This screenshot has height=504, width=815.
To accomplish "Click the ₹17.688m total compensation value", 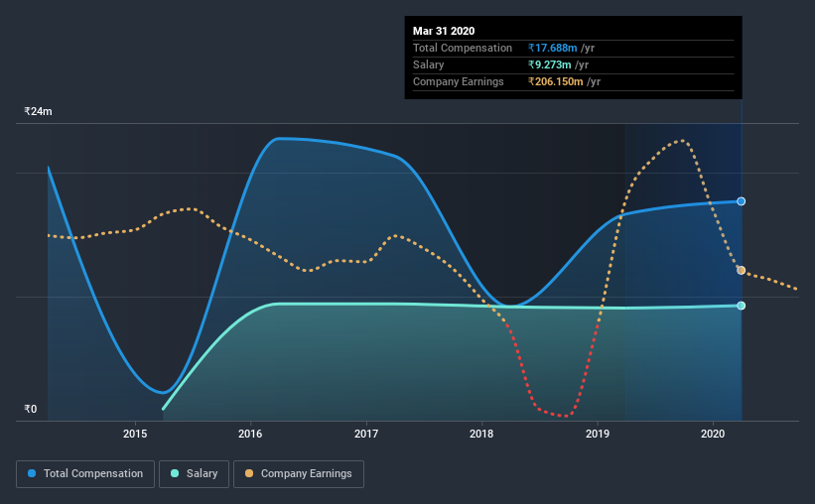I will click(553, 48).
